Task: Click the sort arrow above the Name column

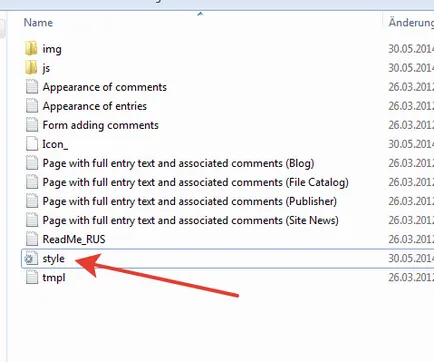Action: [200, 14]
